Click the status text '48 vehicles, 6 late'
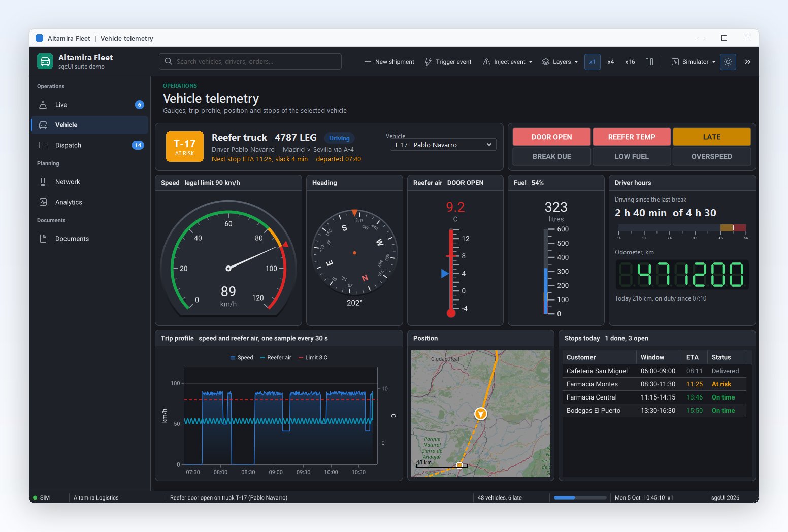Image resolution: width=788 pixels, height=532 pixels. pos(500,498)
